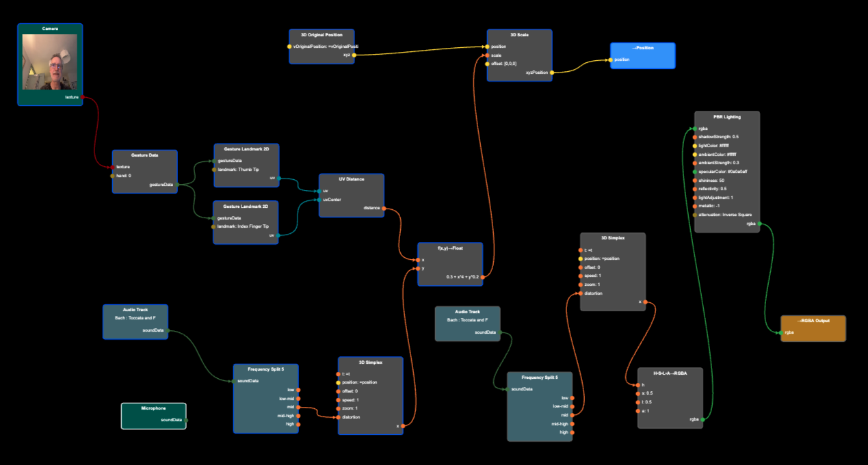The height and width of the screenshot is (465, 868).
Task: Select the PBR Lighting node title
Action: [726, 117]
